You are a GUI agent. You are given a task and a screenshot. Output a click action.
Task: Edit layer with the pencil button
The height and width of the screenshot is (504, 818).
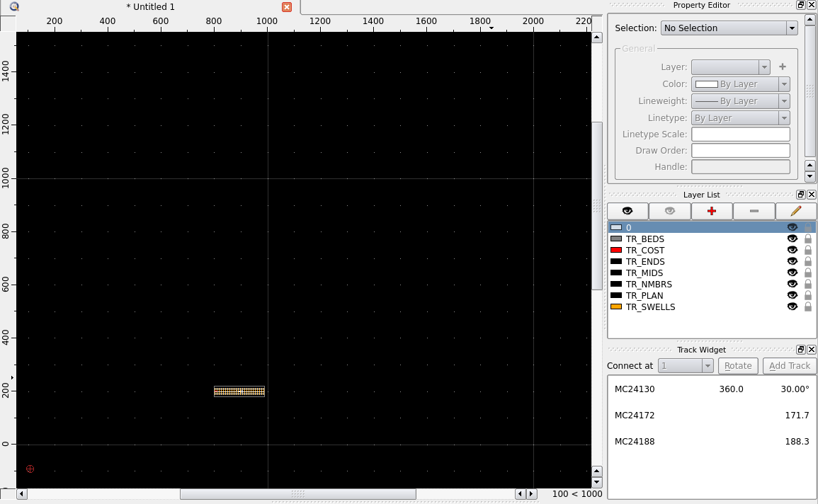click(795, 211)
